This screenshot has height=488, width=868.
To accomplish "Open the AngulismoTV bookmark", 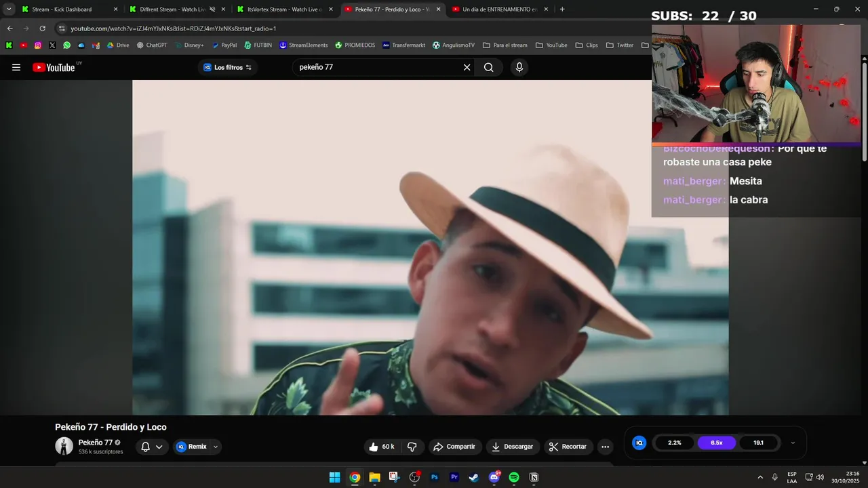I will pyautogui.click(x=454, y=45).
